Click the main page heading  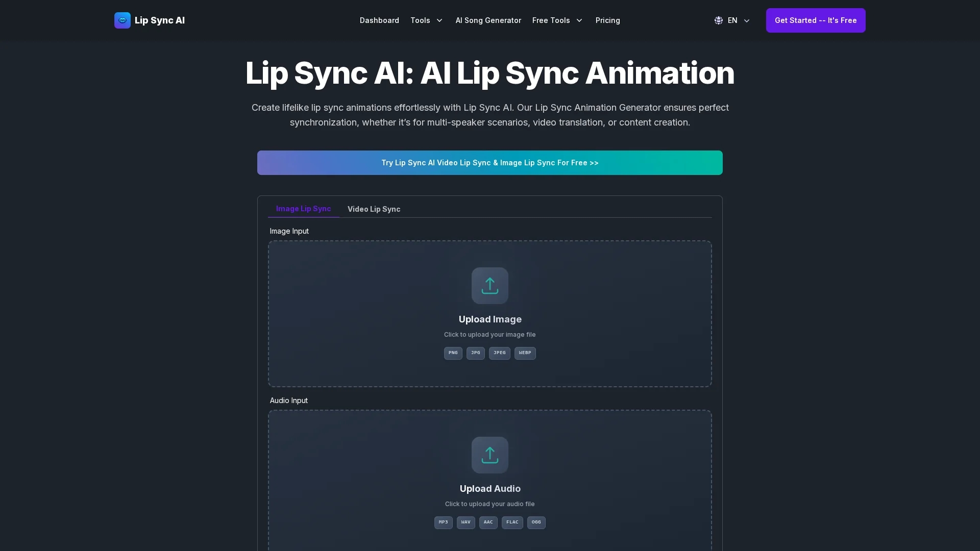[490, 73]
